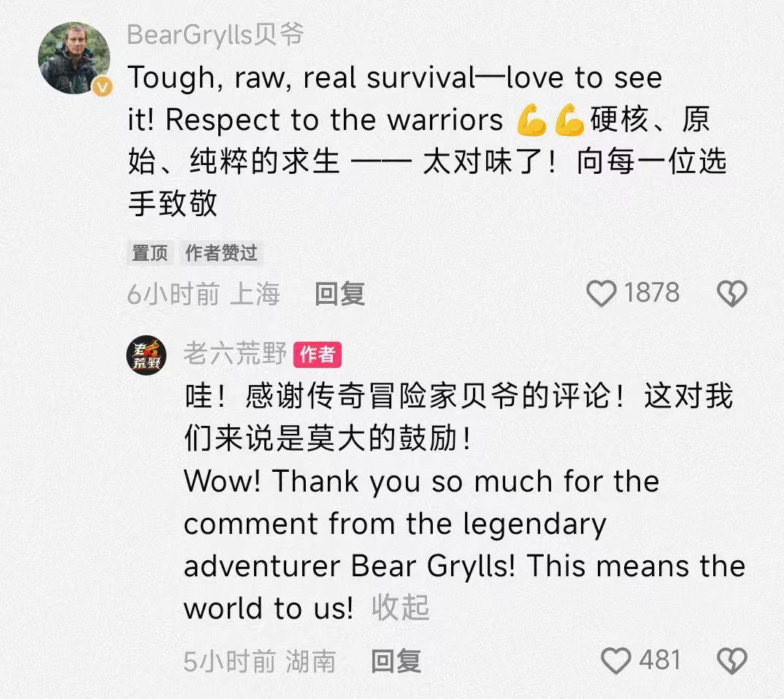784x699 pixels.
Task: Open 老六荒野 profile avatar
Action: pos(146,355)
